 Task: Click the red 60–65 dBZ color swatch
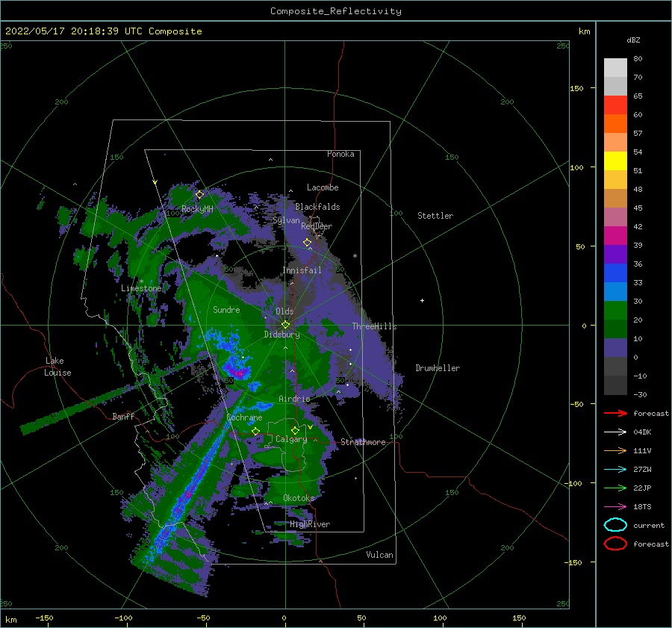(x=615, y=105)
